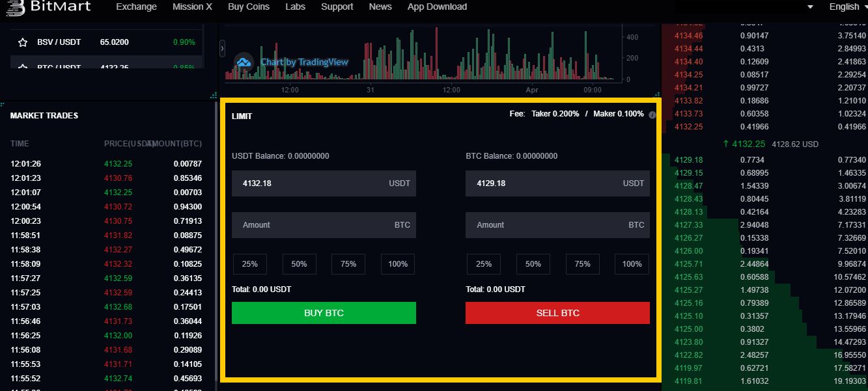The height and width of the screenshot is (391, 868).
Task: Select 50% on the buy side
Action: pyautogui.click(x=299, y=264)
